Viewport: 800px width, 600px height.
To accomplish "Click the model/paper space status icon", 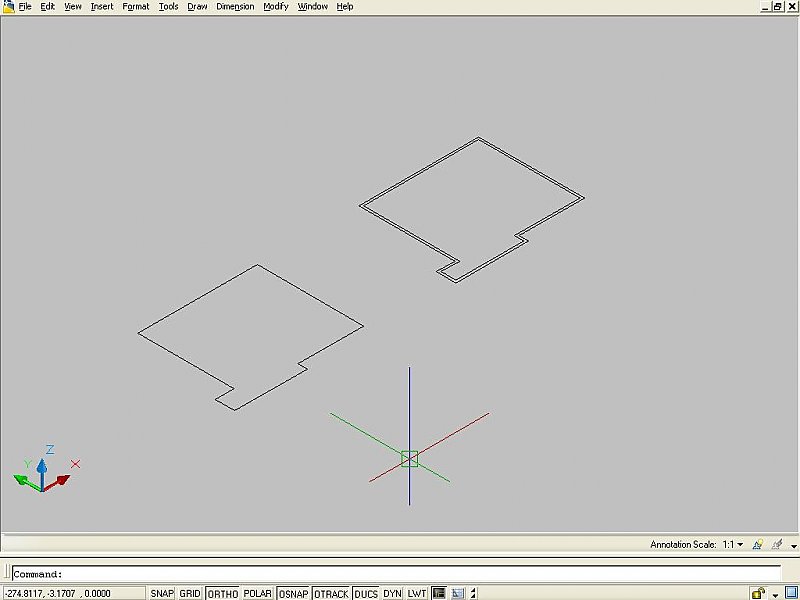I will point(458,593).
